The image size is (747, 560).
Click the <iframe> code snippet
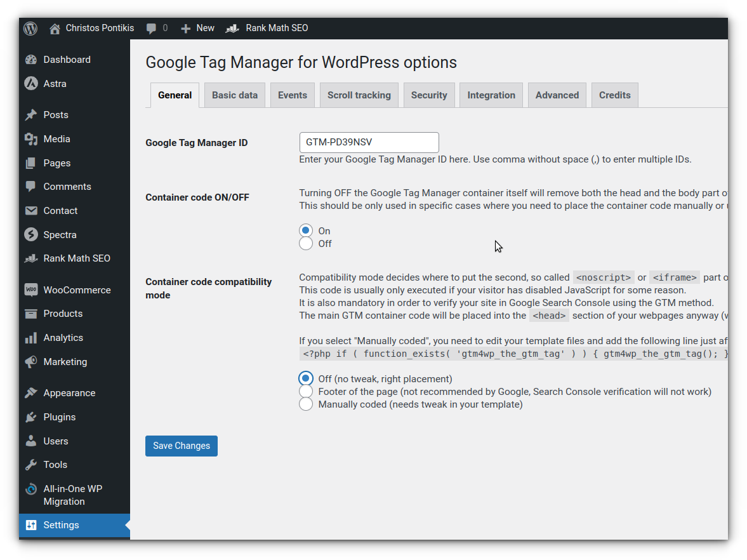pyautogui.click(x=675, y=277)
